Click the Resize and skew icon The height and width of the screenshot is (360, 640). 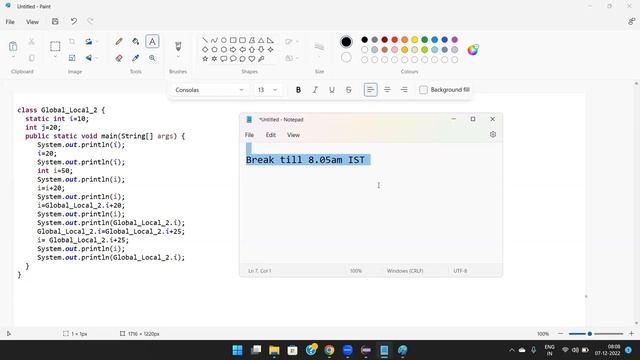(x=72, y=58)
